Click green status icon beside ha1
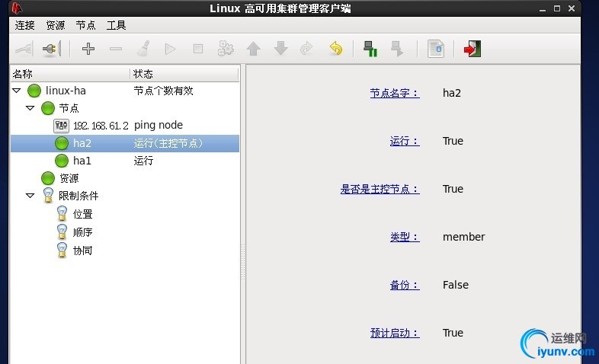 62,161
